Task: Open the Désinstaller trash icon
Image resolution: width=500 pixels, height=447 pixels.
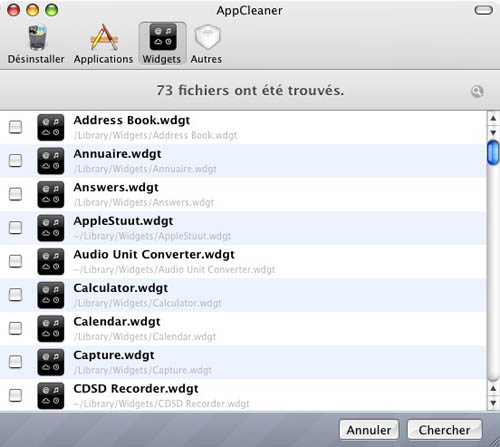Action: pos(37,38)
